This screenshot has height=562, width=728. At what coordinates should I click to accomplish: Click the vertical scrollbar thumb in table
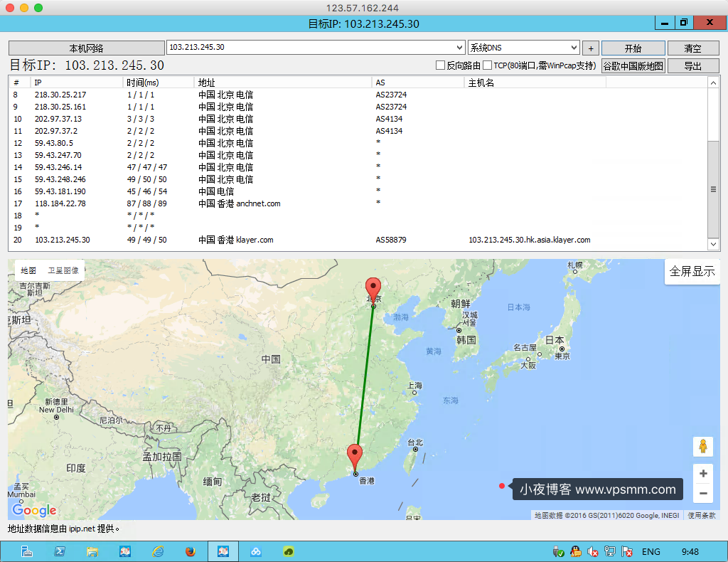coord(713,189)
